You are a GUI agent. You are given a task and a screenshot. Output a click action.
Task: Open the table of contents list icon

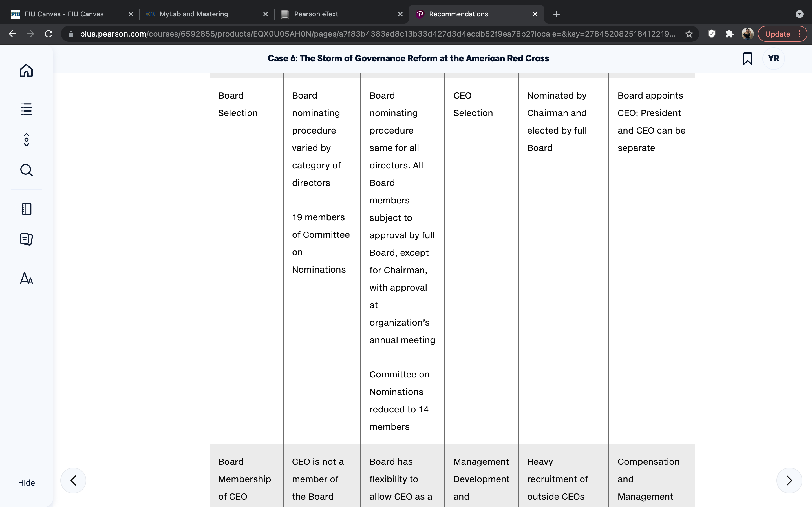click(x=26, y=109)
